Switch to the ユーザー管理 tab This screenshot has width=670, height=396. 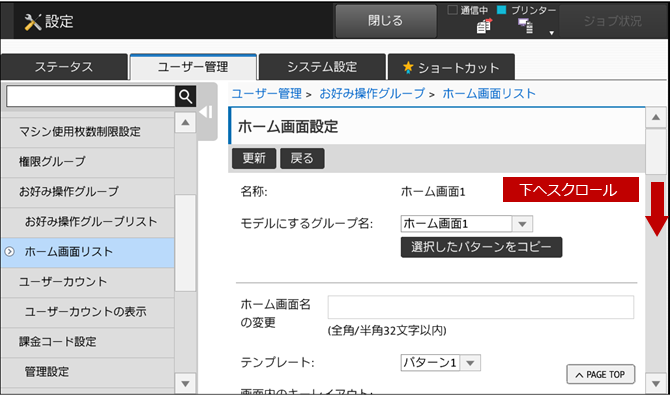click(193, 67)
